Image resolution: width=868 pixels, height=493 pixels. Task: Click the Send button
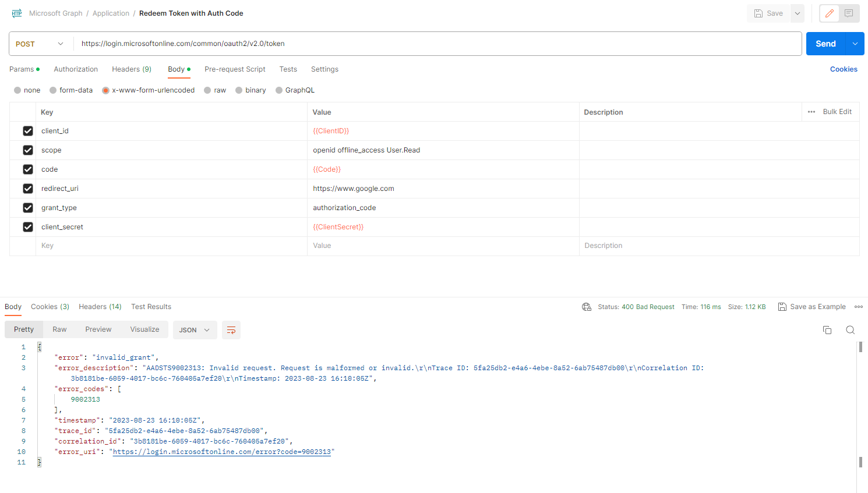[x=826, y=44]
